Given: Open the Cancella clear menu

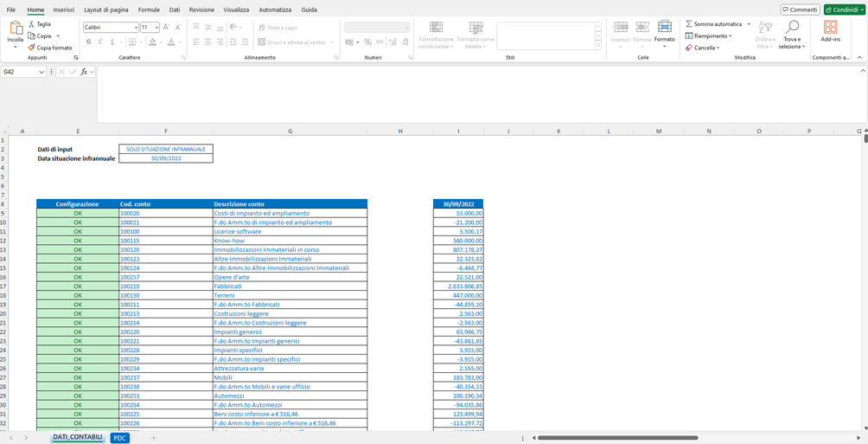Looking at the screenshot, I should pos(703,48).
